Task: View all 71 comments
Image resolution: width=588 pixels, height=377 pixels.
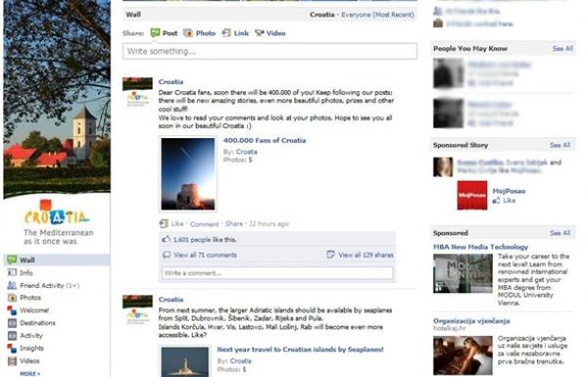Action: click(205, 255)
